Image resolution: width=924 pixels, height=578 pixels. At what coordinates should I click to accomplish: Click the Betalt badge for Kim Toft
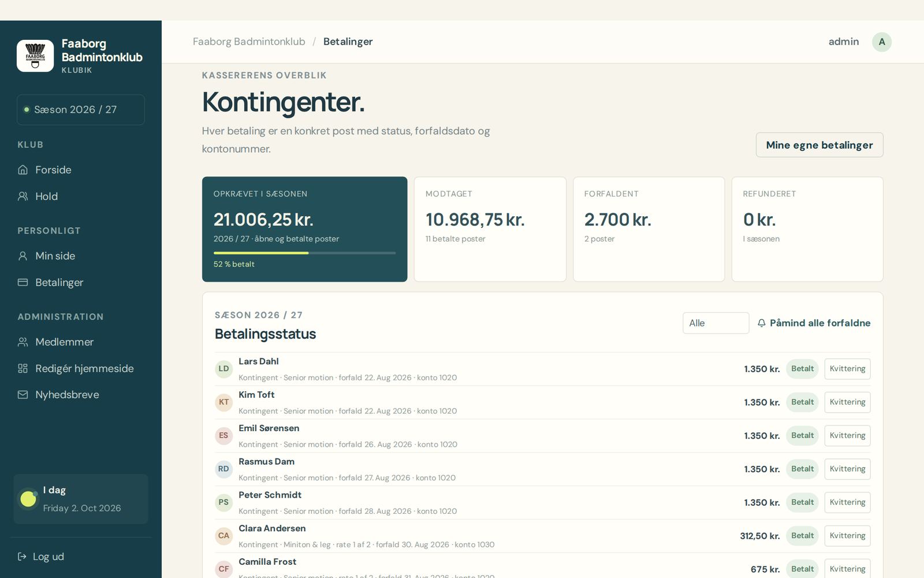(802, 402)
